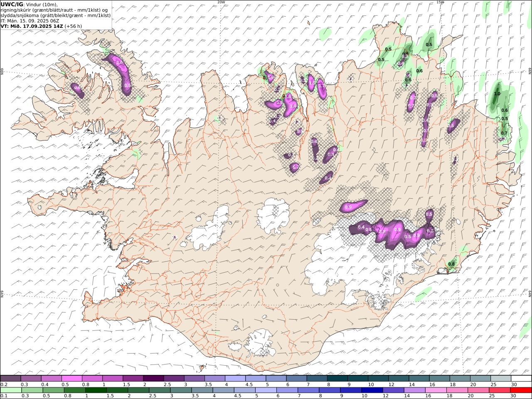Click the "1.0" value in the dark green offshore area

[x=497, y=94]
